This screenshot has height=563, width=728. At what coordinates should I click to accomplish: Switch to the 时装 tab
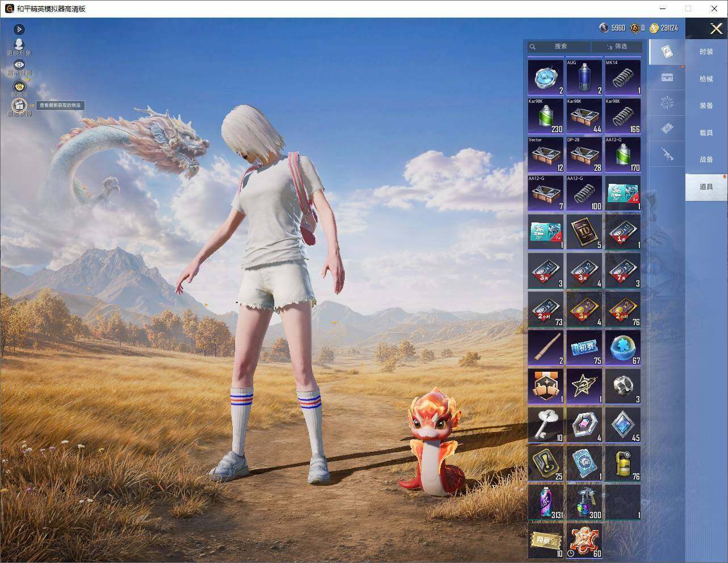coord(706,52)
